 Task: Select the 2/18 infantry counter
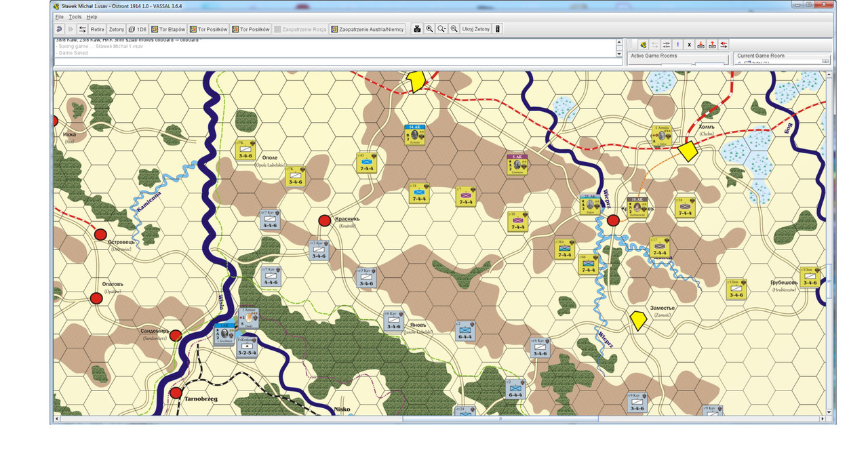(418, 193)
